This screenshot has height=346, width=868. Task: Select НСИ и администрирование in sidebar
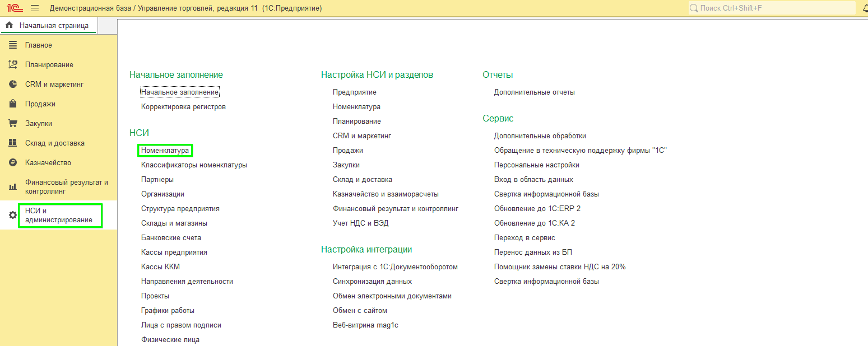58,215
